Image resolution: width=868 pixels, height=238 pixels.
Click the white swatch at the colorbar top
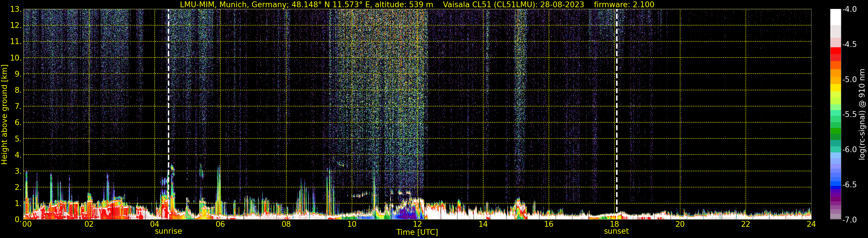coord(836,17)
